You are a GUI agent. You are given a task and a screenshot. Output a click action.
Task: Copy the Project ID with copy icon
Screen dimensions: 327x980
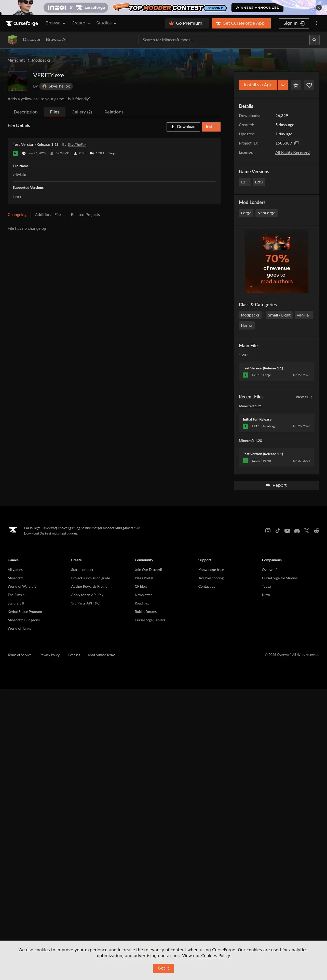(x=296, y=143)
